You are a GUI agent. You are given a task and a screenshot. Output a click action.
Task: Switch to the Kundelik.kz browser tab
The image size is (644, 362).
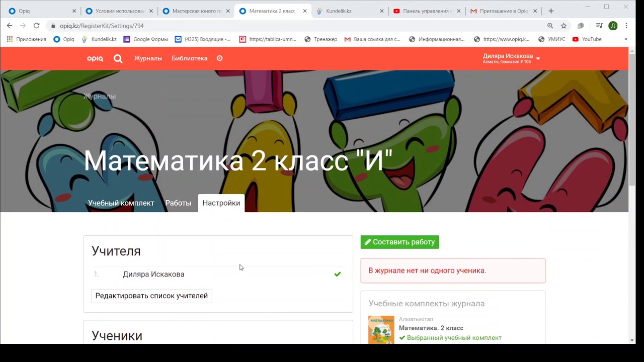[x=350, y=11]
